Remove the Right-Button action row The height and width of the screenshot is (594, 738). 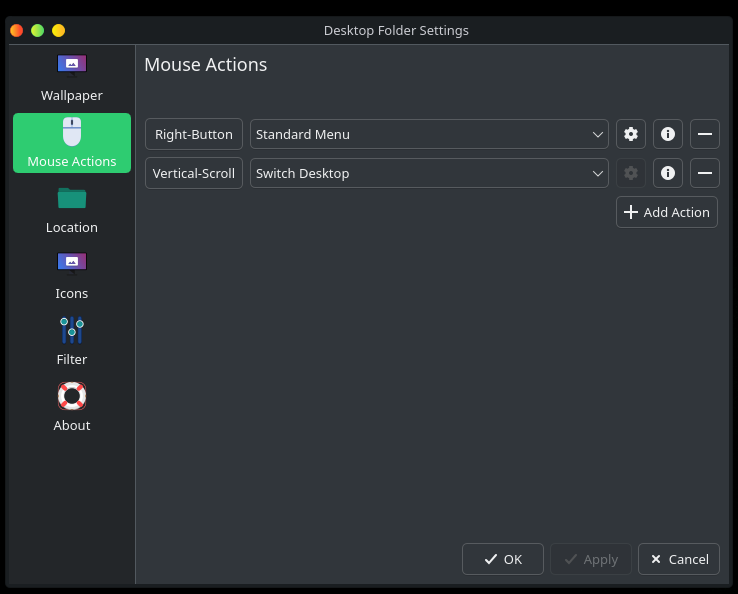pos(704,134)
